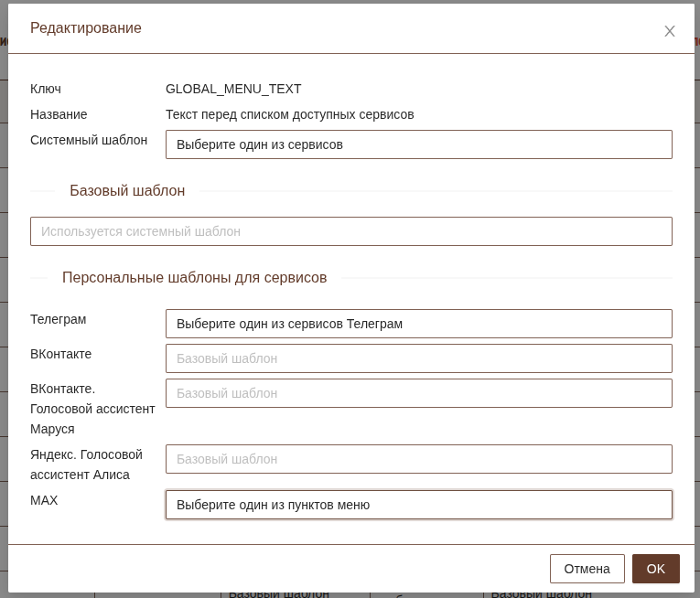Image resolution: width=700 pixels, height=598 pixels.
Task: Click the Редактирование dialog title
Action: click(86, 28)
